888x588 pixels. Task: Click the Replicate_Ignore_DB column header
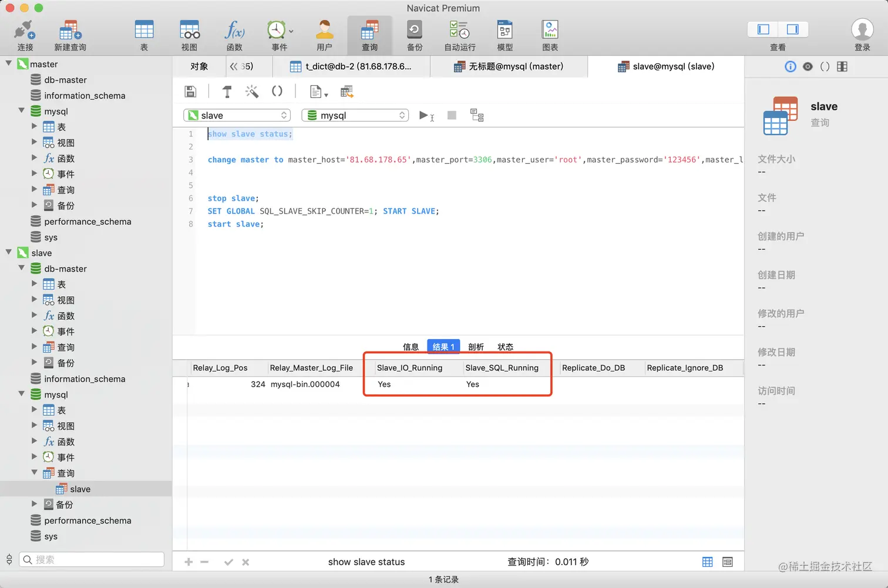(694, 368)
